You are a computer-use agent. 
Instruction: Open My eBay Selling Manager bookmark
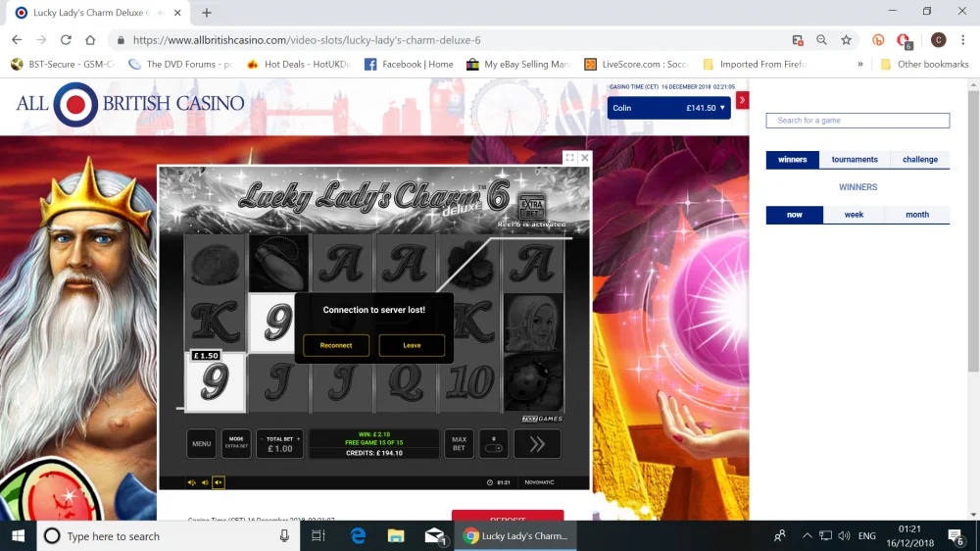[518, 64]
